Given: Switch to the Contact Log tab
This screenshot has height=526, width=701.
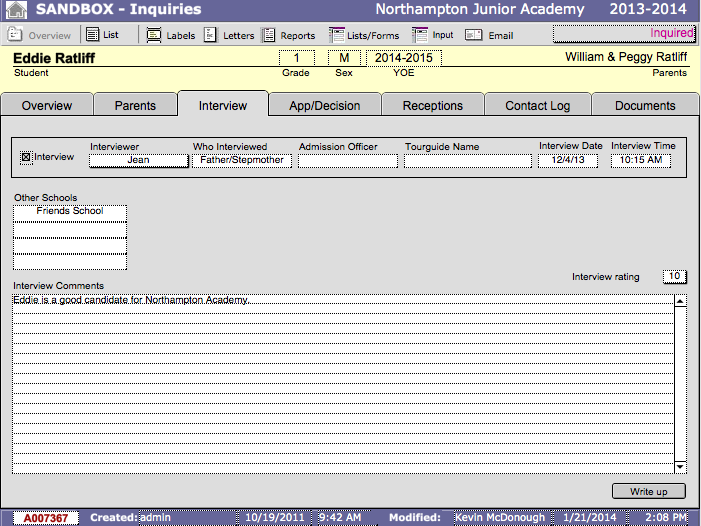Looking at the screenshot, I should pos(538,105).
